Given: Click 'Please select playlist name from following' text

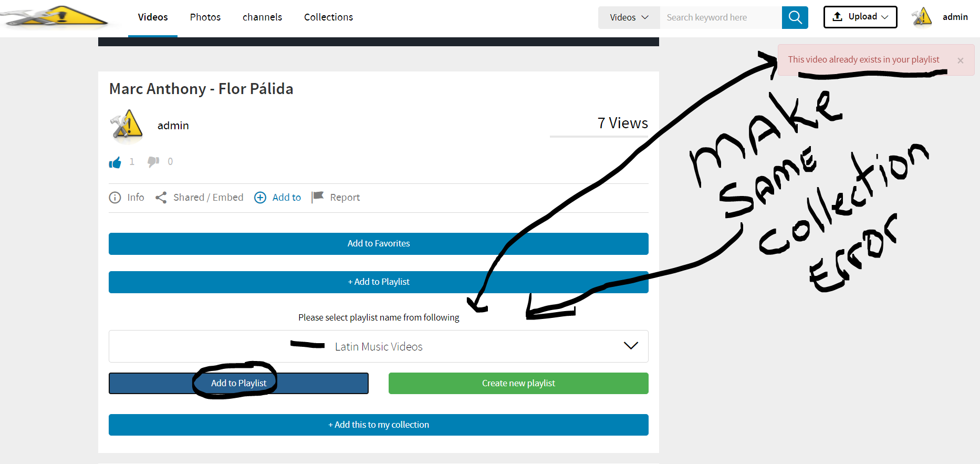Looking at the screenshot, I should (x=379, y=317).
